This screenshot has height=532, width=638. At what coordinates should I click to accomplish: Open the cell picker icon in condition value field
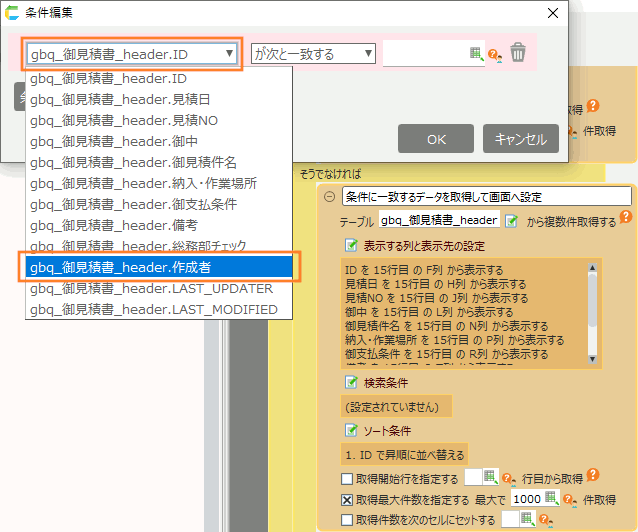click(x=476, y=53)
